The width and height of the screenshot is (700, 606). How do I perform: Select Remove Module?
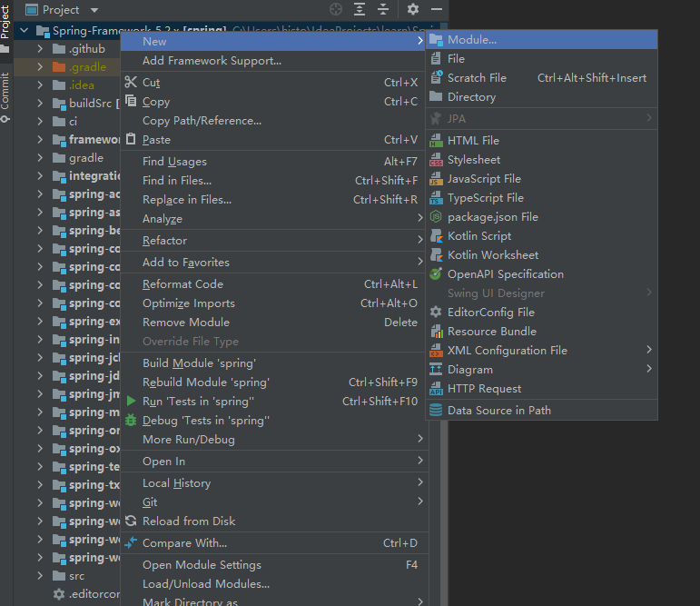click(x=274, y=322)
